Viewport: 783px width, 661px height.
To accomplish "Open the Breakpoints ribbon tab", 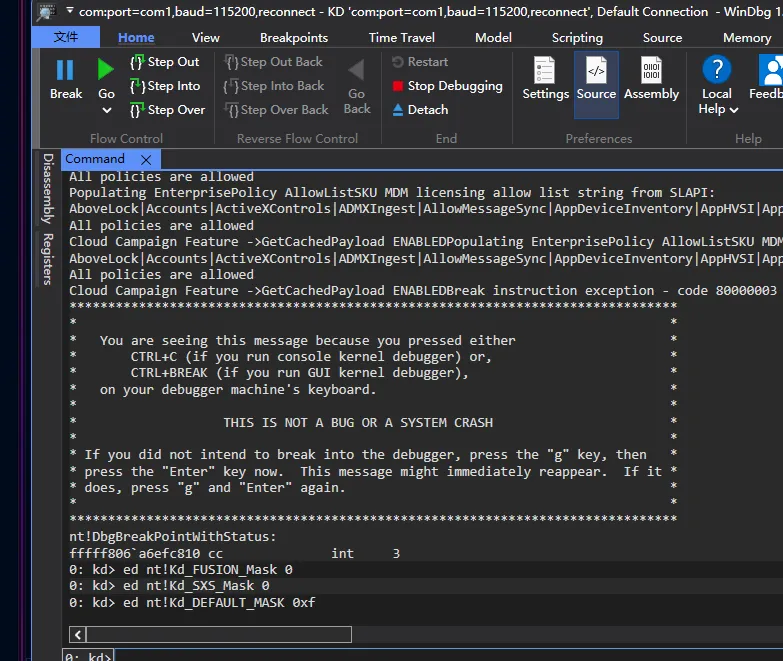I will click(294, 38).
